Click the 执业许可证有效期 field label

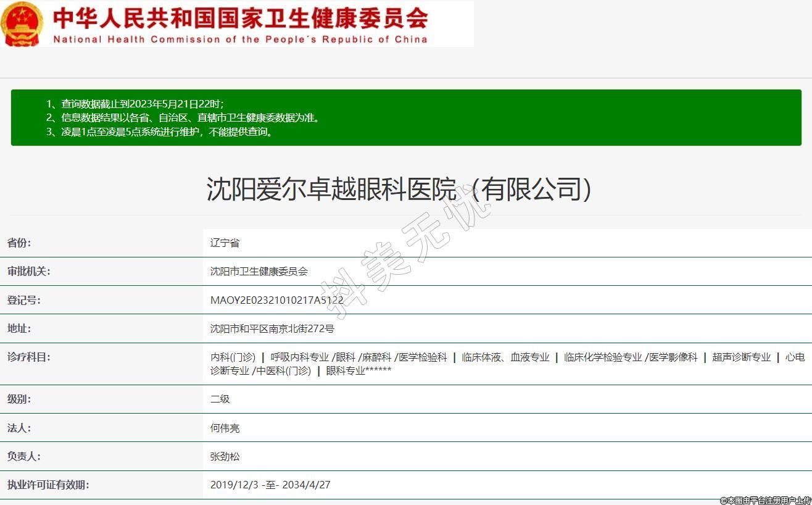pos(48,485)
